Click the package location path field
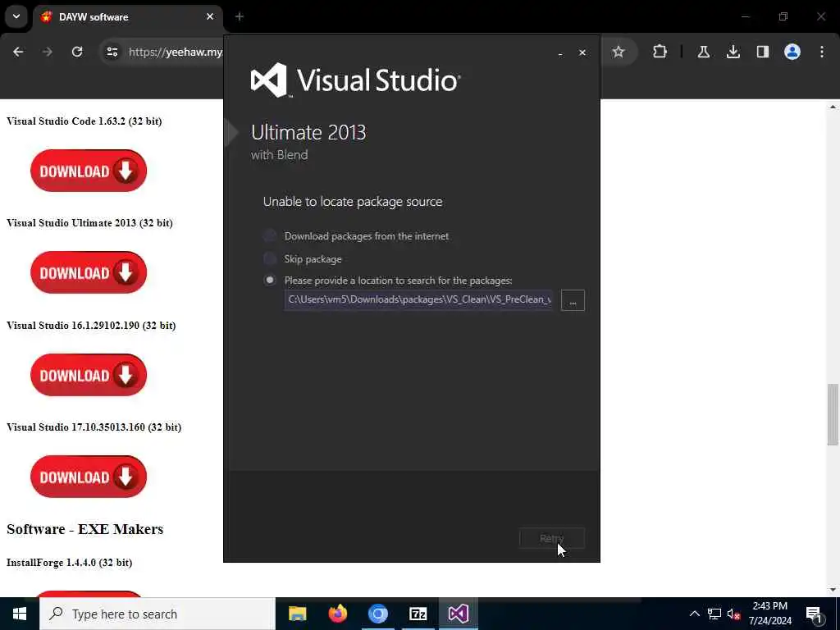Viewport: 840px width, 630px height. pyautogui.click(x=419, y=299)
